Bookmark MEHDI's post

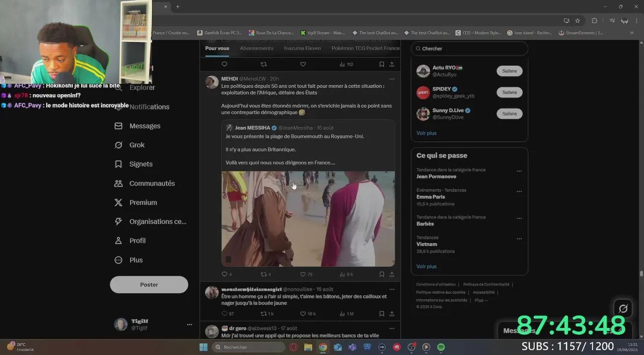[382, 274]
